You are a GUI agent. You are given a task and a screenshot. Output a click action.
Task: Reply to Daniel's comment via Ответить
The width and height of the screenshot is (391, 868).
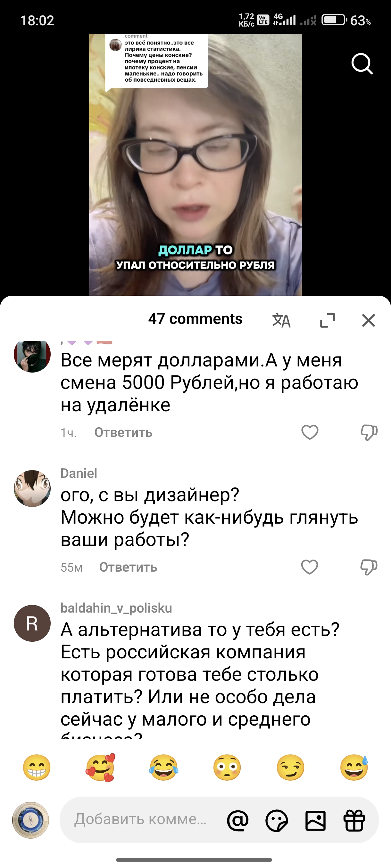coord(128,567)
